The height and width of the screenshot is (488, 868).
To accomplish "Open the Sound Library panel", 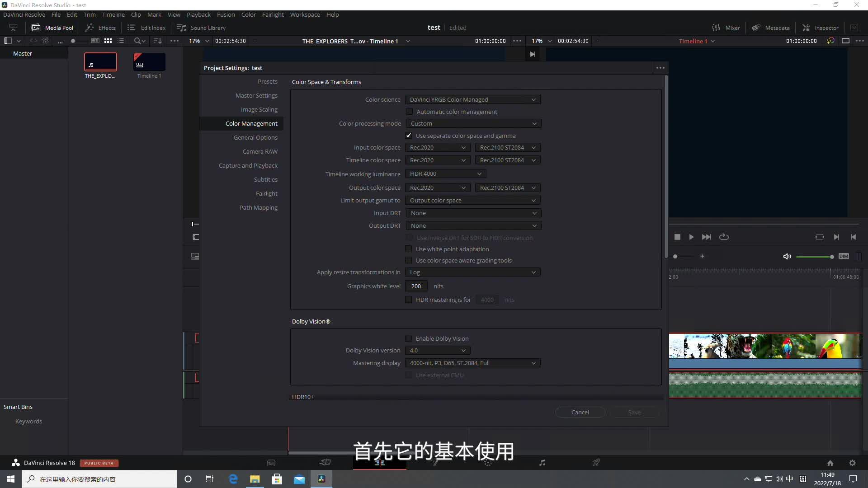I will click(x=201, y=28).
